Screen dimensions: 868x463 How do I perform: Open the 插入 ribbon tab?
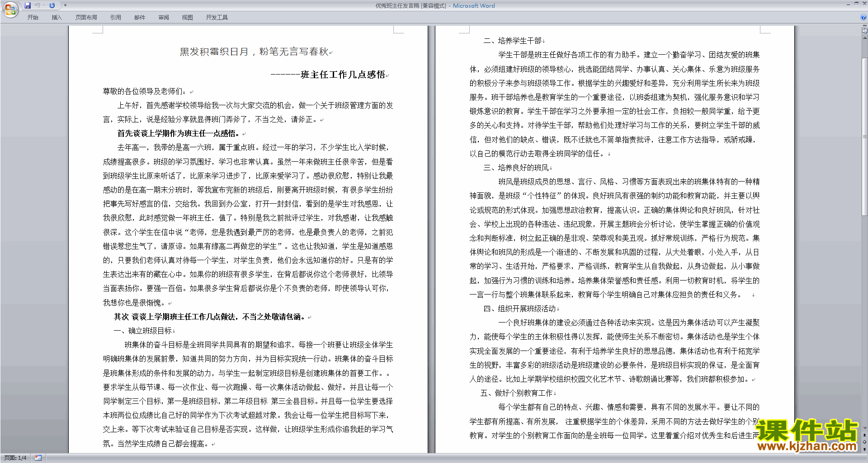(x=57, y=18)
